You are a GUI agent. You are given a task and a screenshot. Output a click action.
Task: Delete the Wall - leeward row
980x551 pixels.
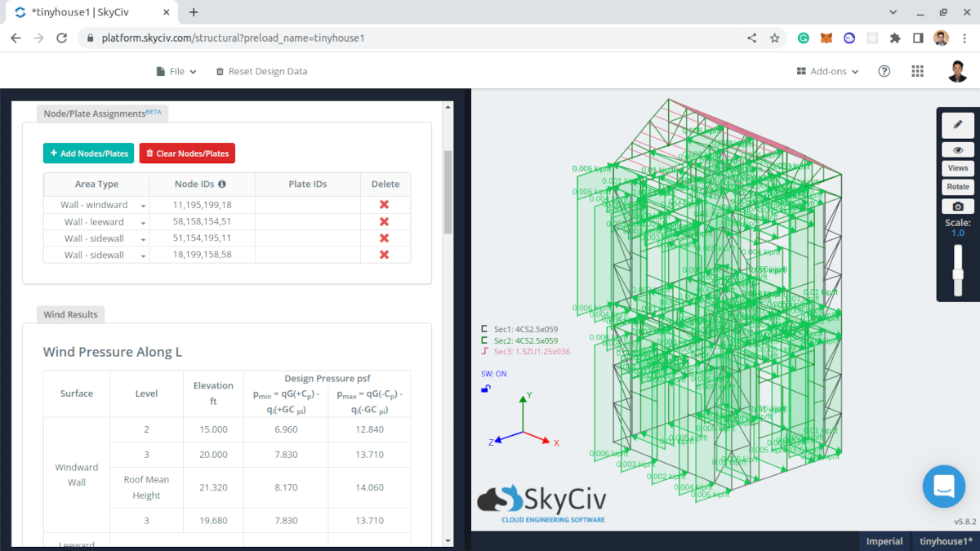385,221
